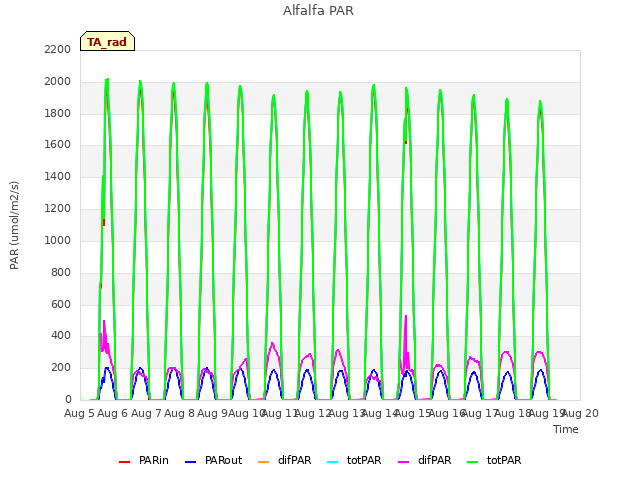Screen dimensions: 640x480
Task: Click the green totPAR legend color marker
Action: pyautogui.click(x=473, y=462)
